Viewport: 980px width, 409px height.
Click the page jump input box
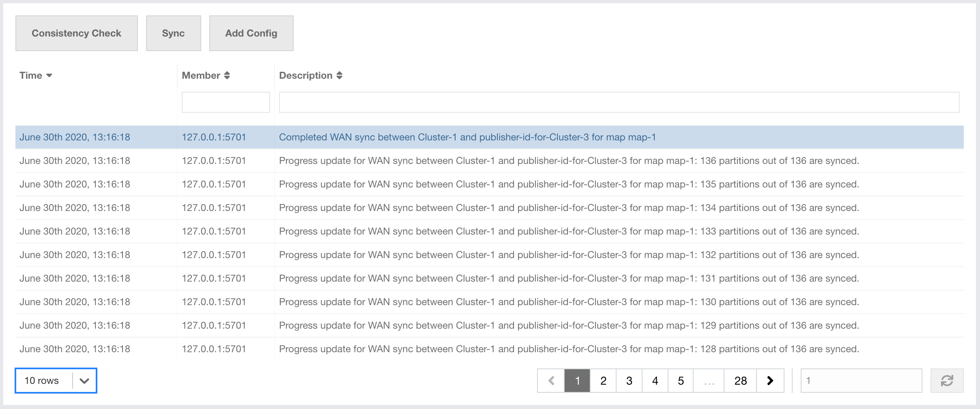(861, 381)
